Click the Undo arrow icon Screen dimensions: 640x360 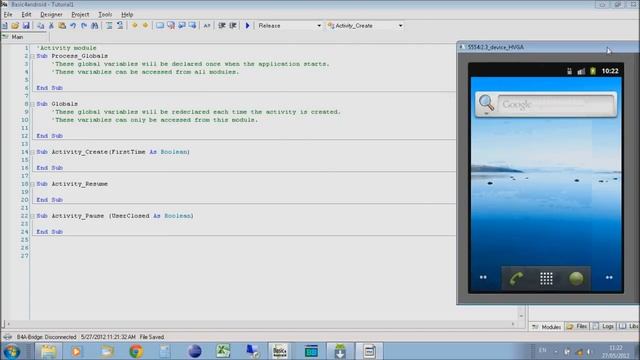coord(73,26)
